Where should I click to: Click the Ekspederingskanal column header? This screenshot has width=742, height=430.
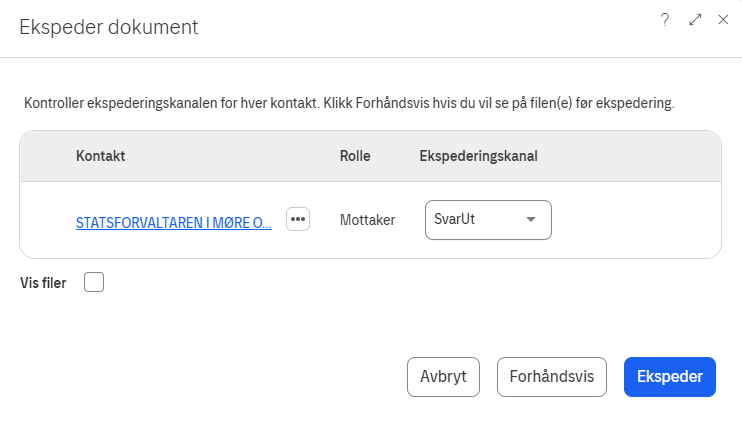click(478, 156)
